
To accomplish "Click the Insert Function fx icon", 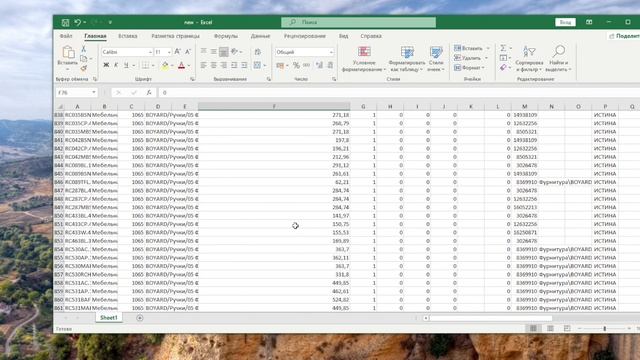I will click(x=149, y=93).
